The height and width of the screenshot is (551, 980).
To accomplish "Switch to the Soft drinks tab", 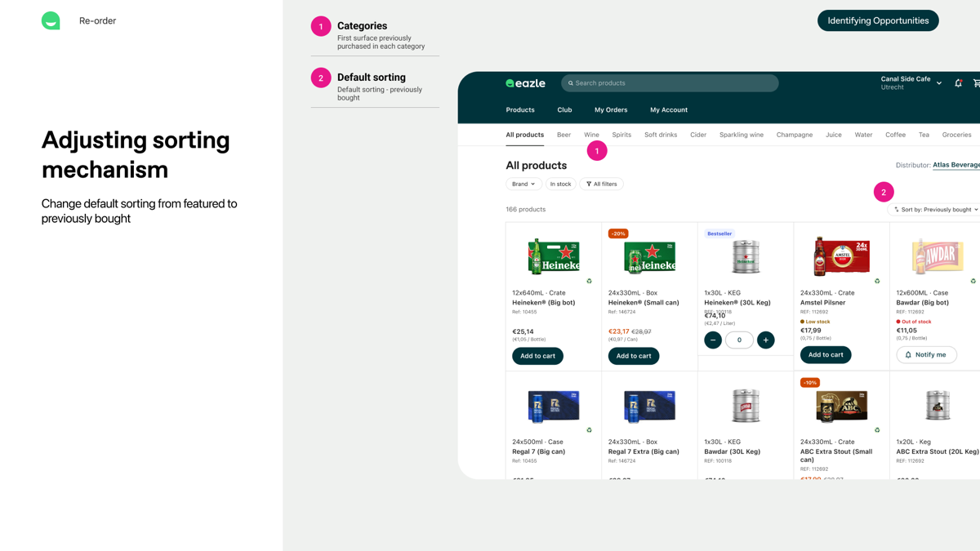I will pos(661,135).
